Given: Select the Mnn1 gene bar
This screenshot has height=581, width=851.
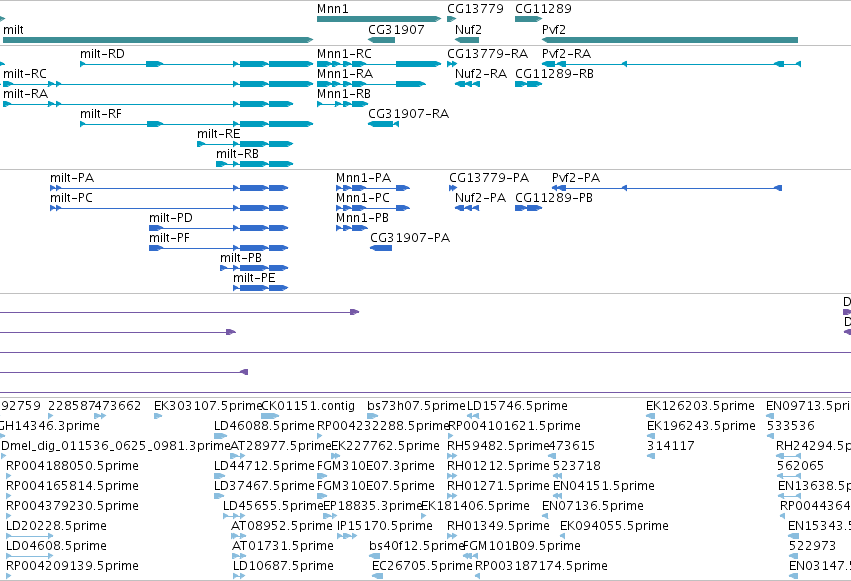Looking at the screenshot, I should 379,19.
